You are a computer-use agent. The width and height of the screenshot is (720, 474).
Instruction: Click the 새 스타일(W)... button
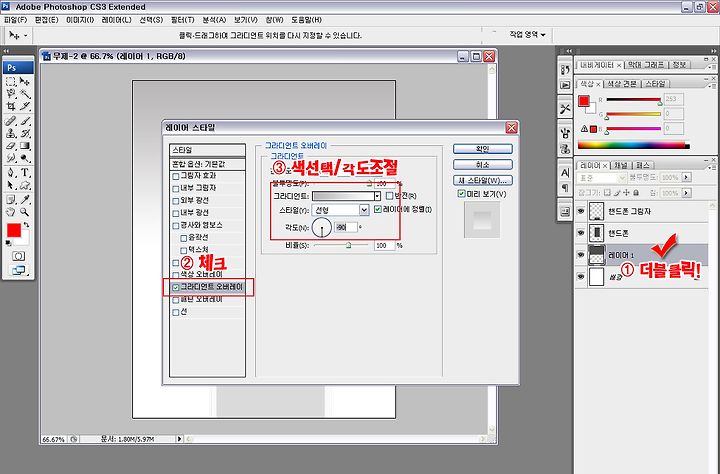[483, 181]
